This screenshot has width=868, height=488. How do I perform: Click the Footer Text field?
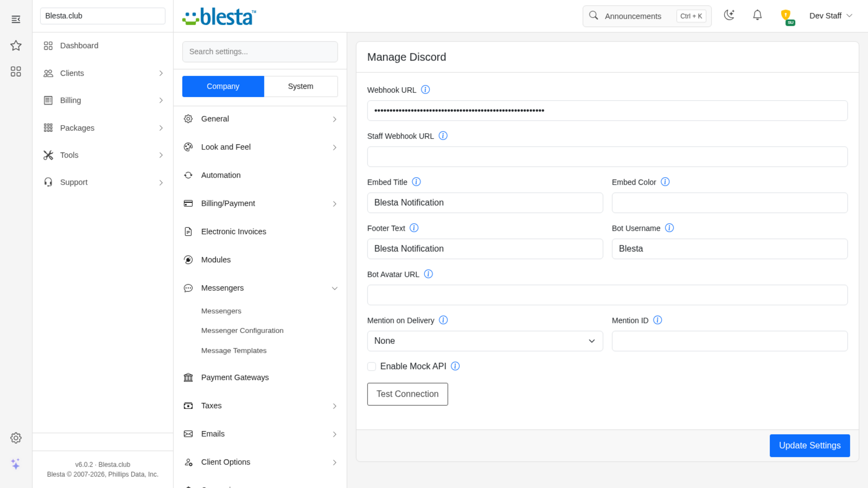tap(485, 249)
